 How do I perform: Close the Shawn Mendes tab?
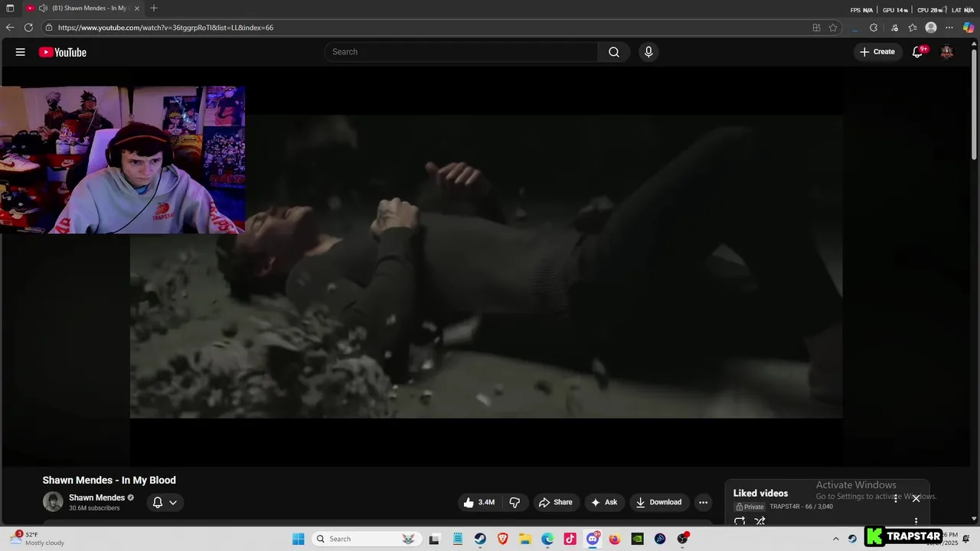137,8
